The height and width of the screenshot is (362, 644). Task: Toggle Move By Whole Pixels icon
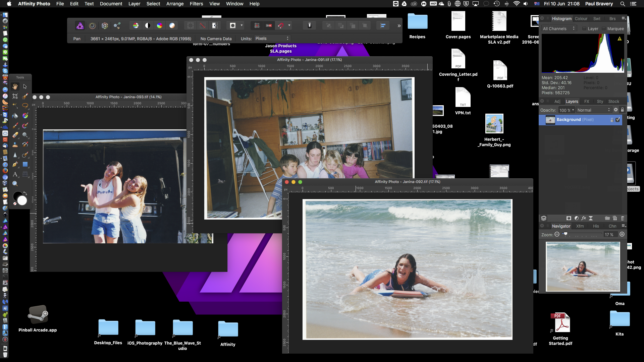click(x=269, y=25)
